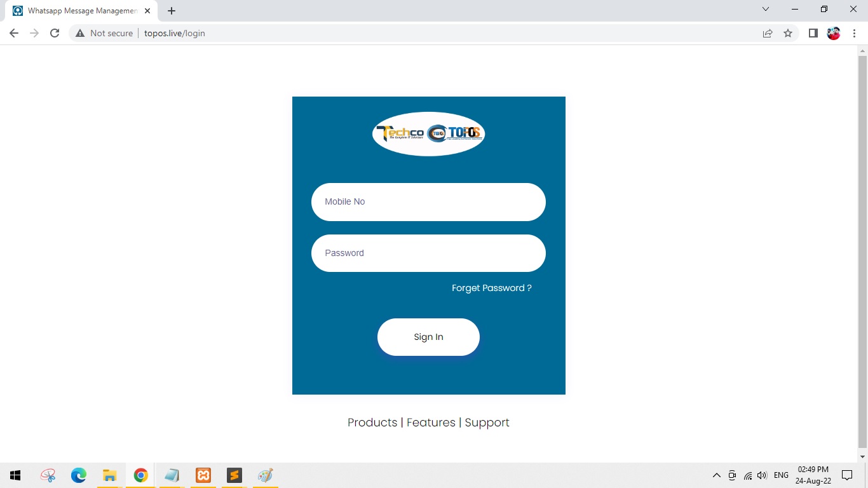Click the Sign In button
This screenshot has width=868, height=488.
pyautogui.click(x=428, y=337)
